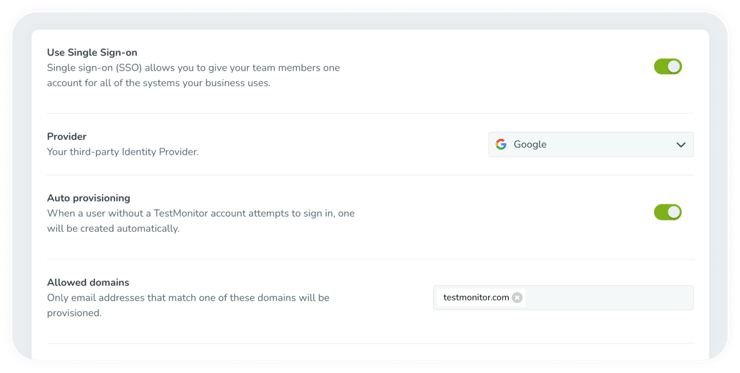This screenshot has height=373, width=740.
Task: Click the Provider heading label
Action: click(67, 136)
